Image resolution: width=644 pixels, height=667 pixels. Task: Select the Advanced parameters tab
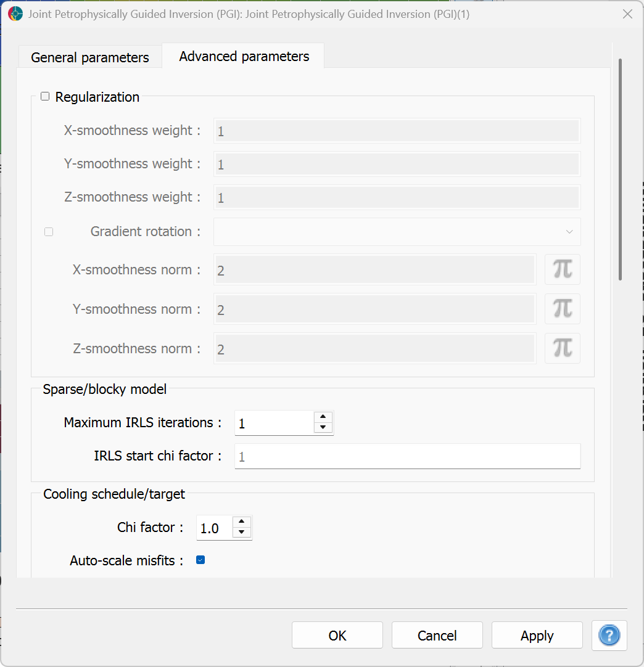click(x=244, y=55)
